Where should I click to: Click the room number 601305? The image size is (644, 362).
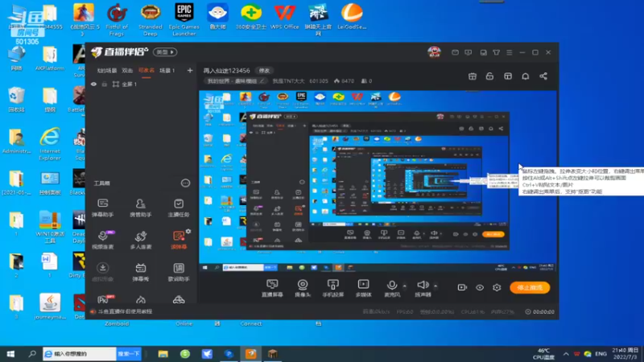319,81
